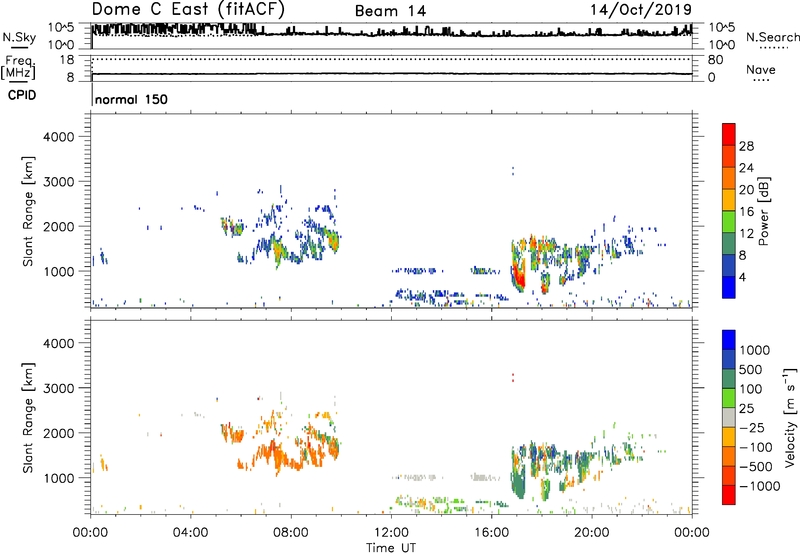Click the '-1000' velocity colorbar label
This screenshot has width=800, height=554.
(x=759, y=486)
